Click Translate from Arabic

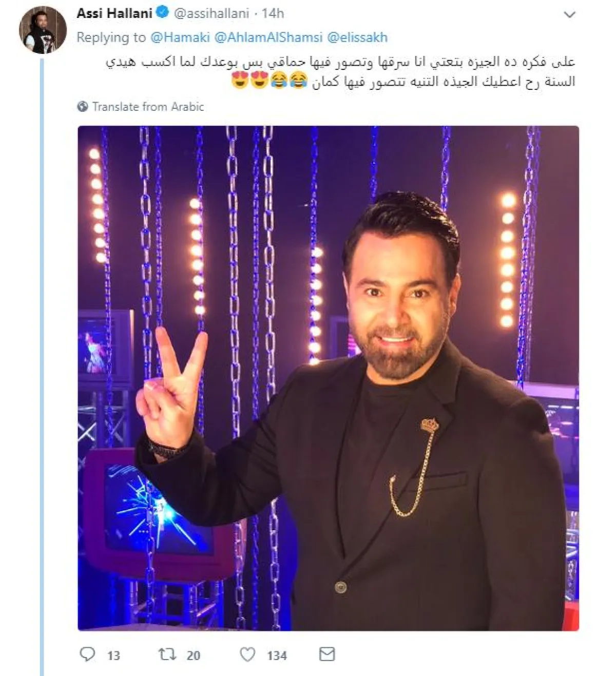148,107
